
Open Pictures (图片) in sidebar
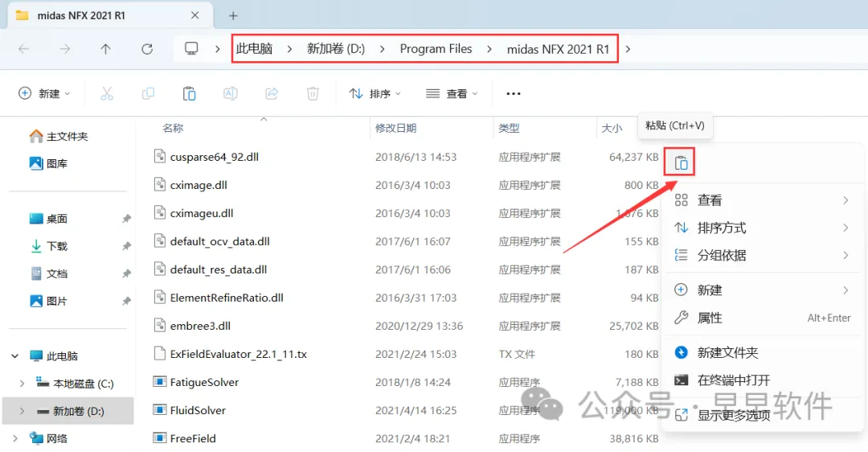[x=48, y=301]
